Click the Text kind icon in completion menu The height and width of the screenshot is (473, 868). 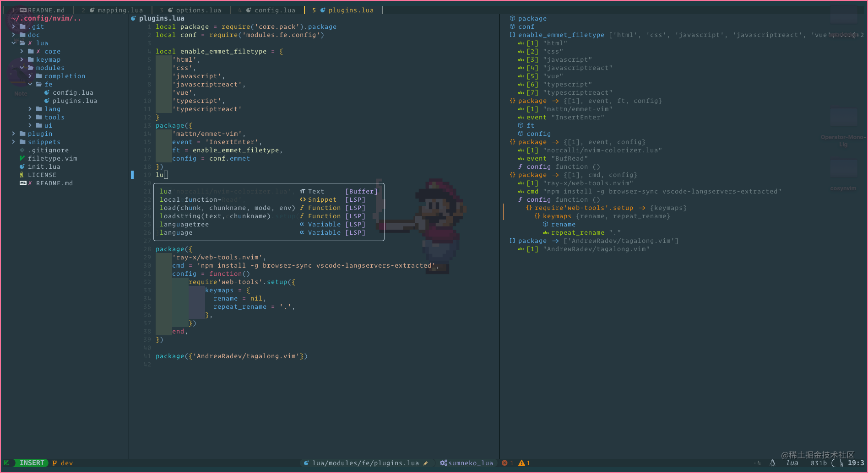(x=303, y=191)
